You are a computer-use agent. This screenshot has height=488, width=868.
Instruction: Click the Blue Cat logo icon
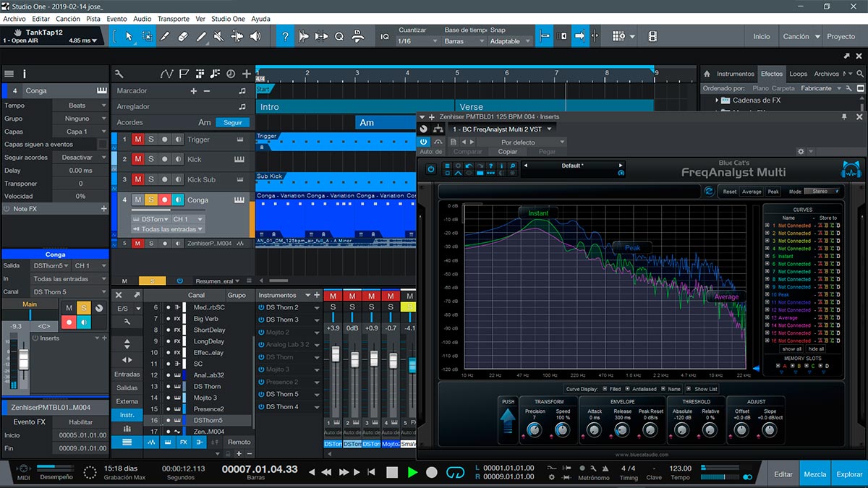(x=851, y=170)
